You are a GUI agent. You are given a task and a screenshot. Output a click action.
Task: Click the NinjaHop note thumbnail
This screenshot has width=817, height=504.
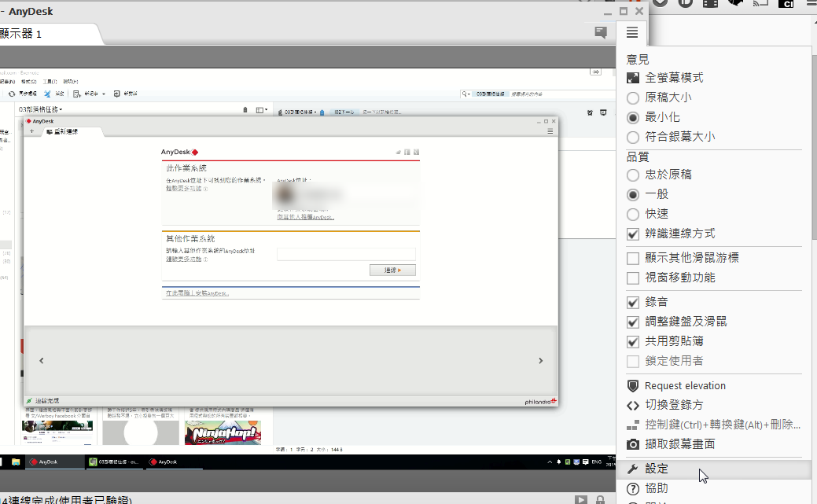(223, 432)
